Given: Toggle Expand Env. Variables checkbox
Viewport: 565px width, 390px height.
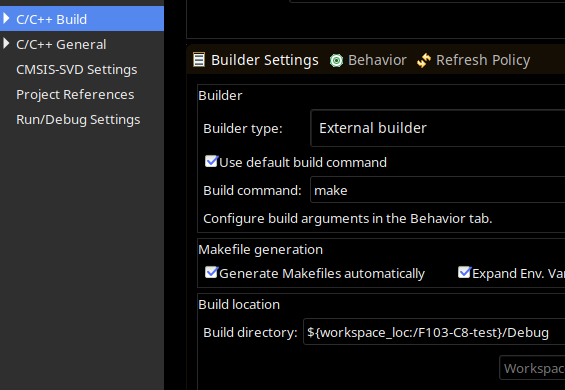Looking at the screenshot, I should tap(464, 272).
